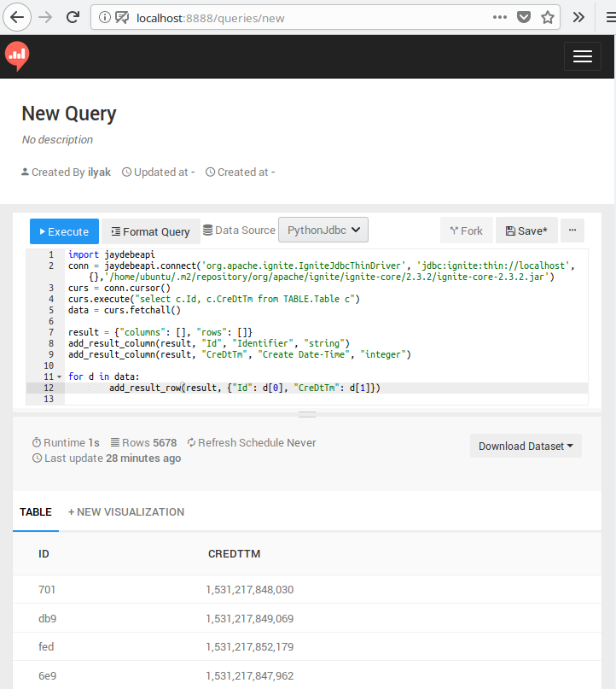The image size is (616, 689).
Task: Open page actions three-dot menu
Action: click(x=500, y=18)
